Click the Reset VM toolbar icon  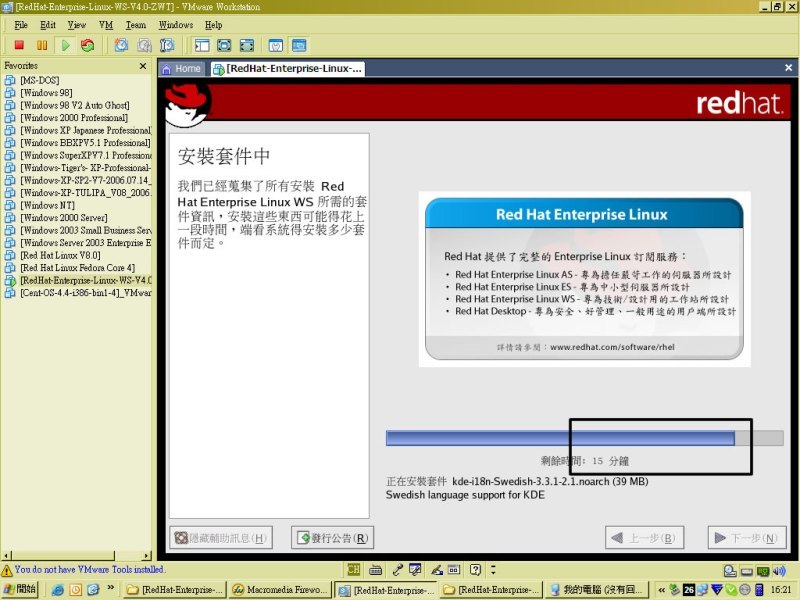(x=87, y=45)
